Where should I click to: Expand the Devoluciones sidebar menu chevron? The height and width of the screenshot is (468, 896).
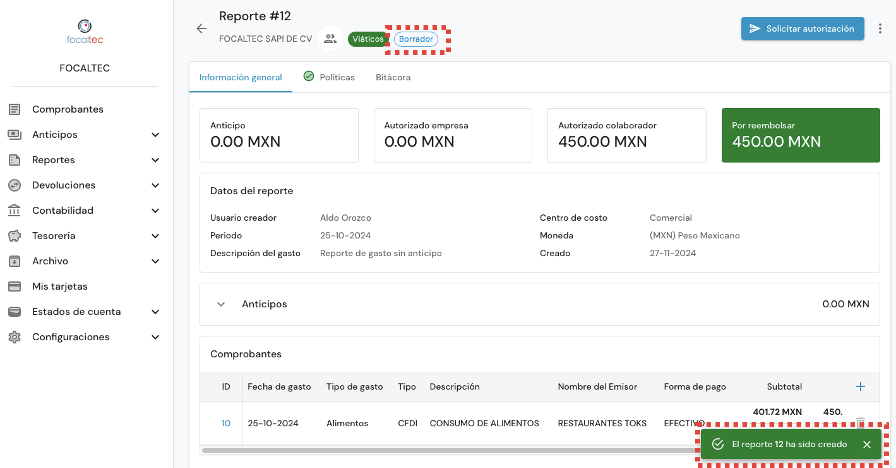click(x=155, y=185)
